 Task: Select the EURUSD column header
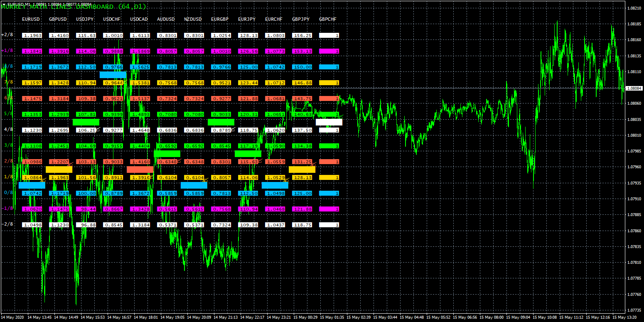point(31,20)
